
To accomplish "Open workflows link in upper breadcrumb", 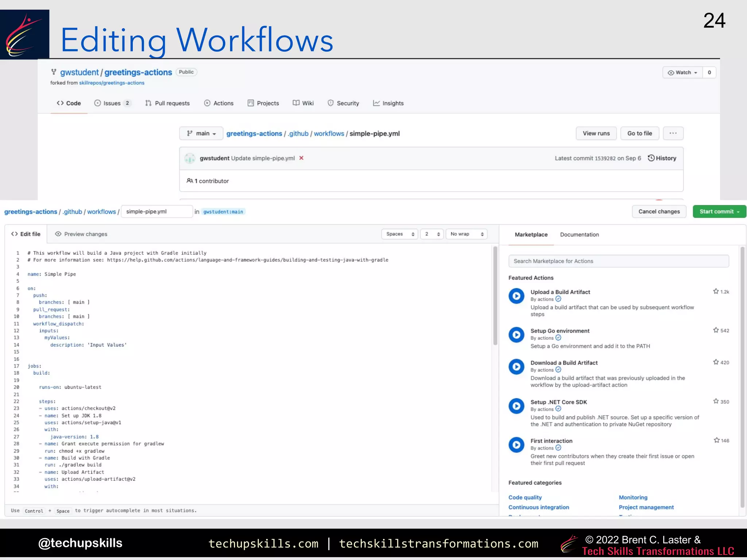I will (329, 133).
